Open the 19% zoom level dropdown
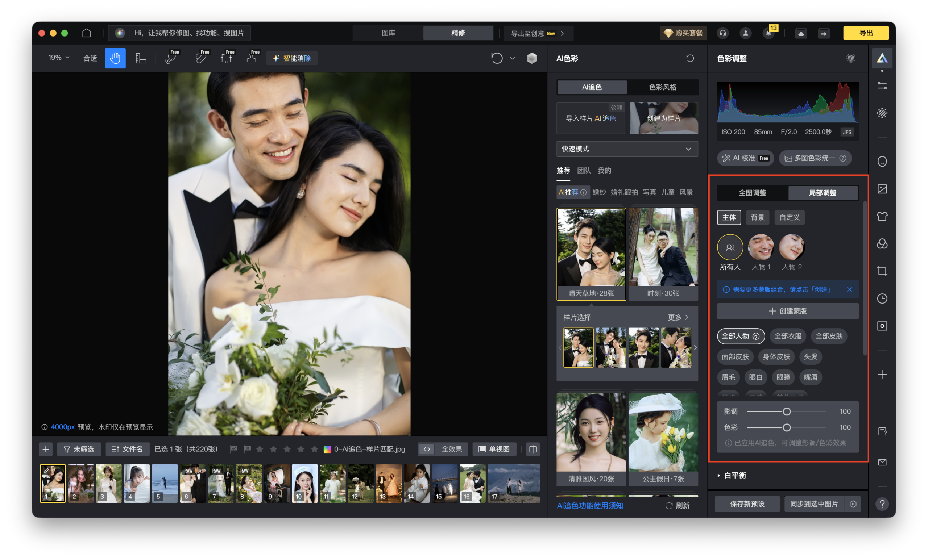Viewport: 928px width, 560px height. pos(58,58)
